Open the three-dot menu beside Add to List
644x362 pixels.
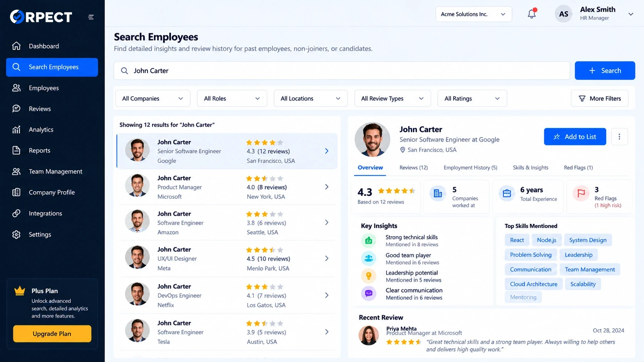(619, 137)
